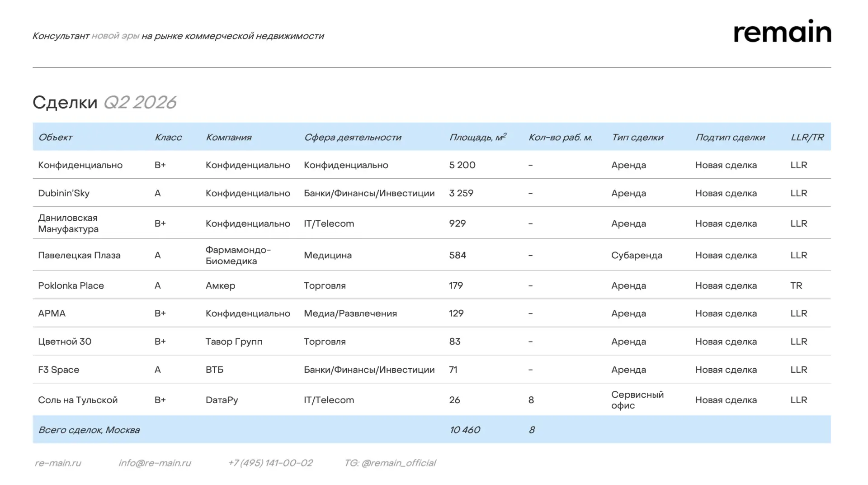Select the company 'Фармамондо-Биомедика'

(x=238, y=255)
